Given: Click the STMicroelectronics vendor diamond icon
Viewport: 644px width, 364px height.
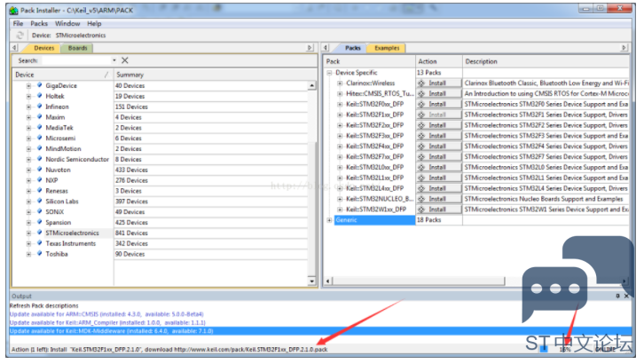Looking at the screenshot, I should [39, 232].
